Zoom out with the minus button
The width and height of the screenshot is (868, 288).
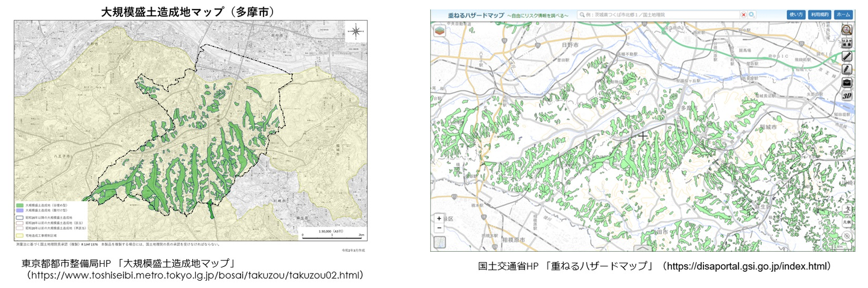pyautogui.click(x=439, y=228)
